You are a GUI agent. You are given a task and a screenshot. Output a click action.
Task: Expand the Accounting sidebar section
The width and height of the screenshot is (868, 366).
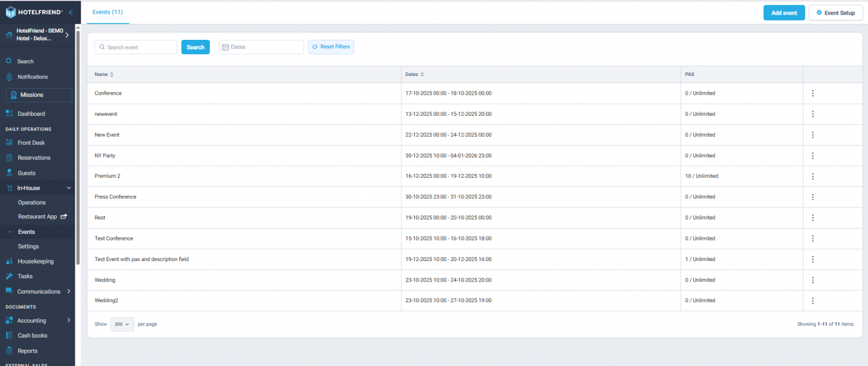pyautogui.click(x=68, y=320)
